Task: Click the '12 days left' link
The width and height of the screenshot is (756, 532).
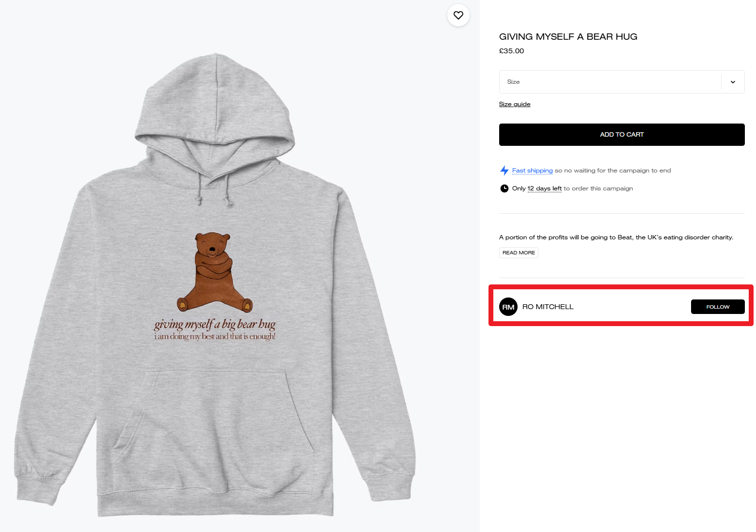Action: (x=544, y=188)
